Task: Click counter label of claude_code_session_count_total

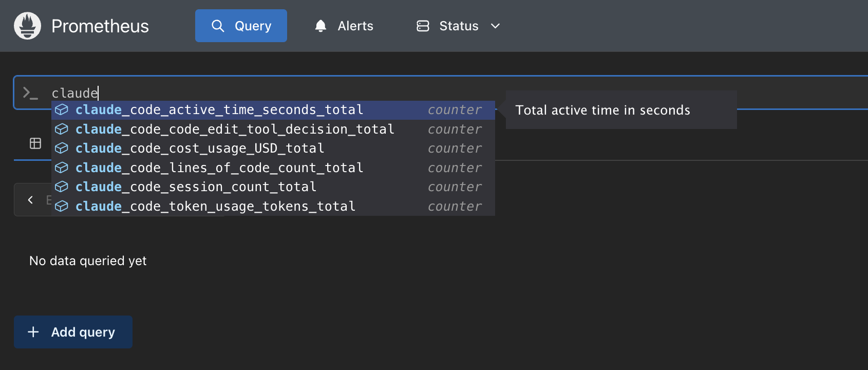Action: pyautogui.click(x=455, y=187)
